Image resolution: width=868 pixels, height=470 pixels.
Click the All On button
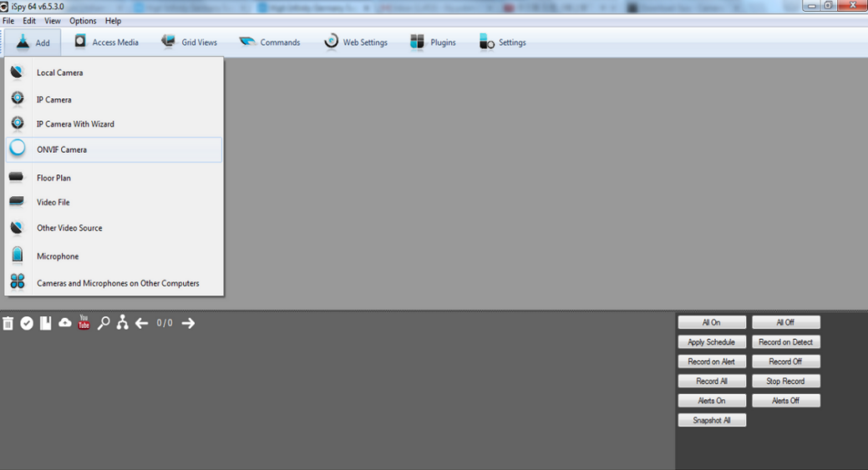pos(712,322)
